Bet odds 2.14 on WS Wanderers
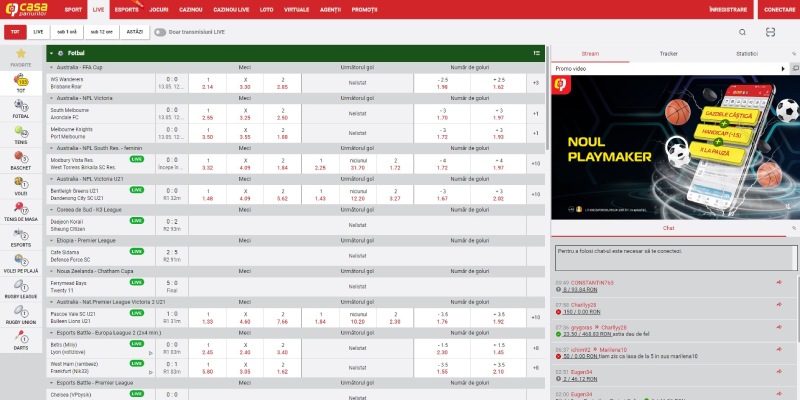The width and height of the screenshot is (800, 400). [208, 83]
